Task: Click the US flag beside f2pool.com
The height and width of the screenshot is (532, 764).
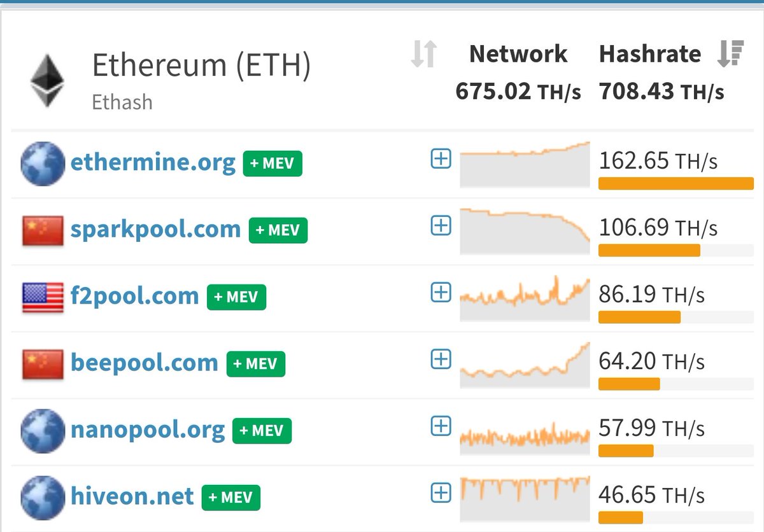Action: pos(43,297)
